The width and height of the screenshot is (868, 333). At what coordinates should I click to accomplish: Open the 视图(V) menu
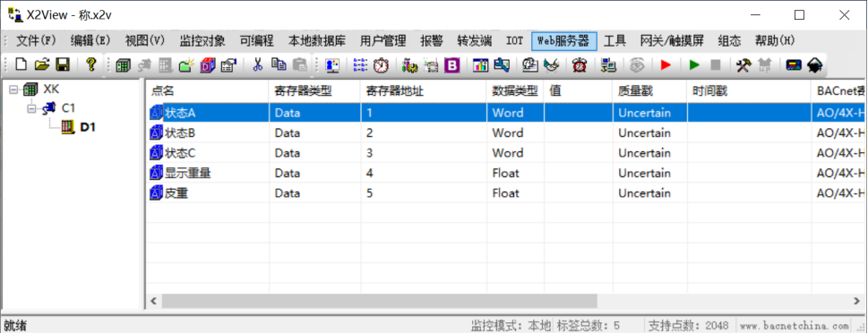click(145, 40)
